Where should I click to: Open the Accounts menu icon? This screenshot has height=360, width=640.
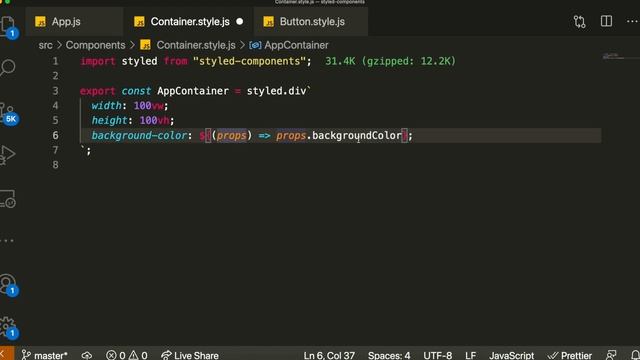point(7,284)
